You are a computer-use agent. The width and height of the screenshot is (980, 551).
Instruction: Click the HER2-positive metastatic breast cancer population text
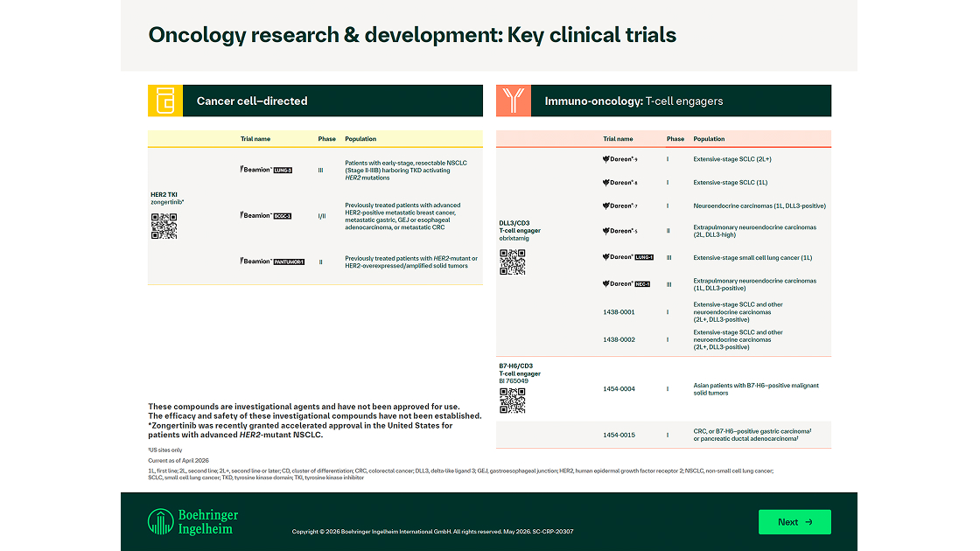click(402, 216)
